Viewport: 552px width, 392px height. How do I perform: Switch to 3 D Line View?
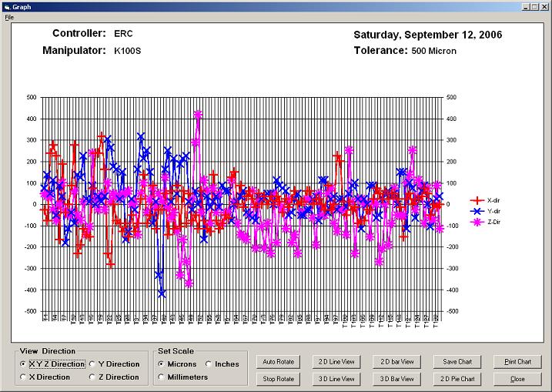coord(336,379)
